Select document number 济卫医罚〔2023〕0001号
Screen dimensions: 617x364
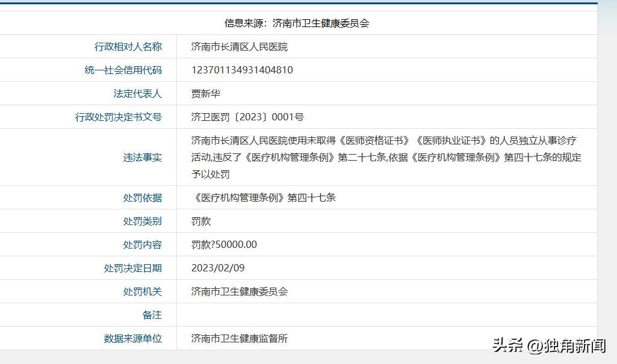(x=247, y=117)
